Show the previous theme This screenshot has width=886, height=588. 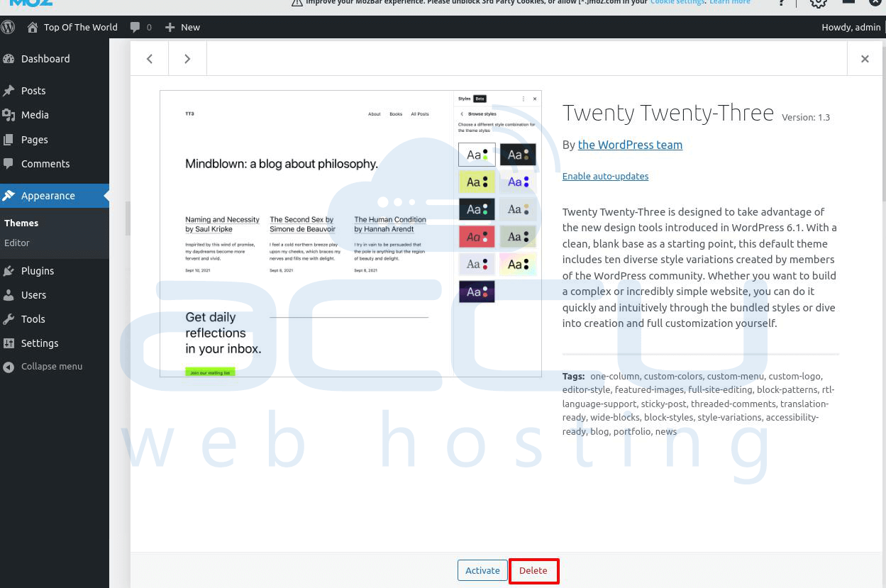click(x=150, y=59)
